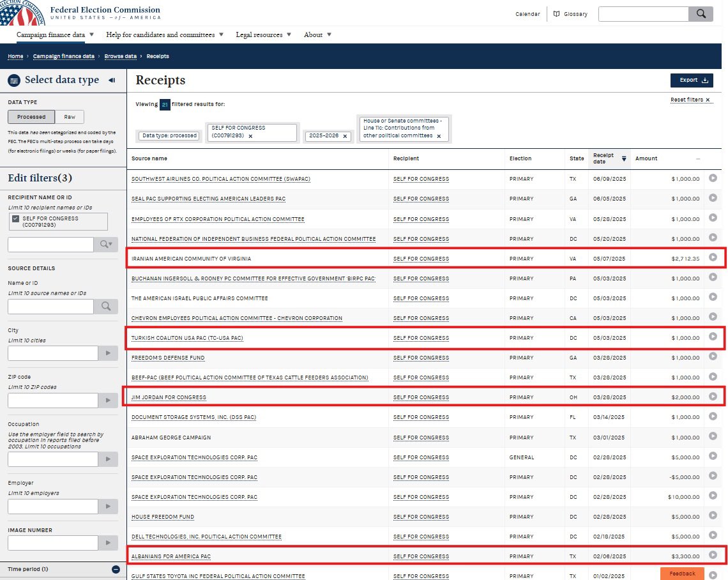Submit Occupation filter arrow button
The image size is (728, 580).
click(x=108, y=459)
